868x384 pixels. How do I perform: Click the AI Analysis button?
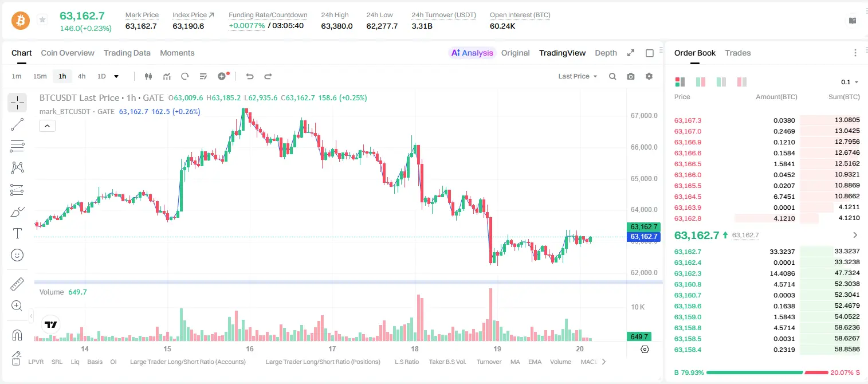(472, 53)
